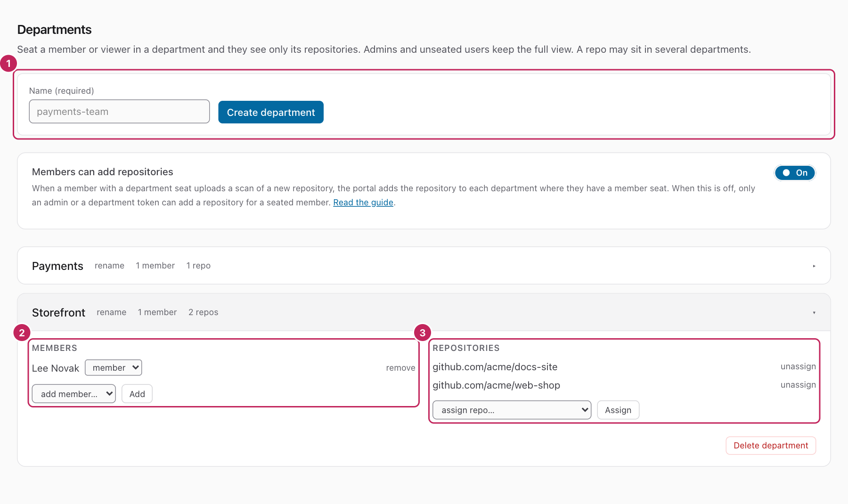This screenshot has width=848, height=504.
Task: Click the Payments department title
Action: 57,266
